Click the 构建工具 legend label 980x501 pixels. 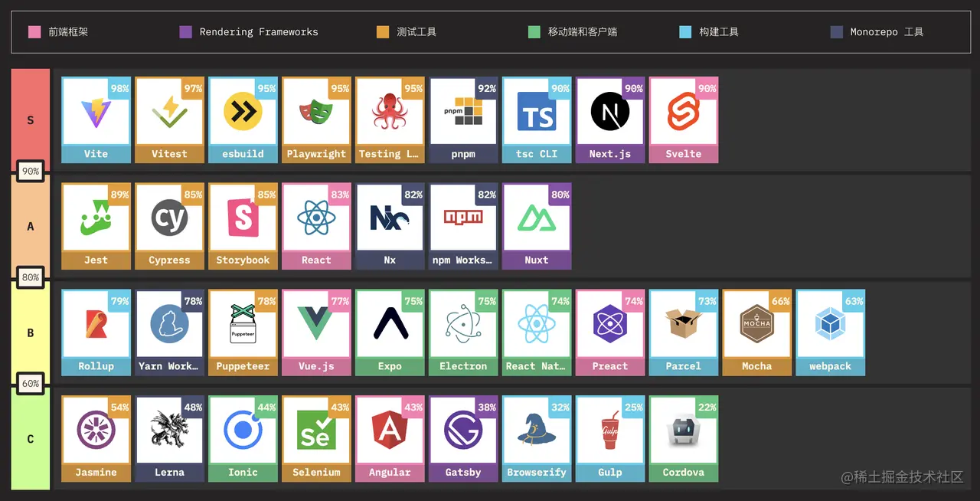coord(719,32)
